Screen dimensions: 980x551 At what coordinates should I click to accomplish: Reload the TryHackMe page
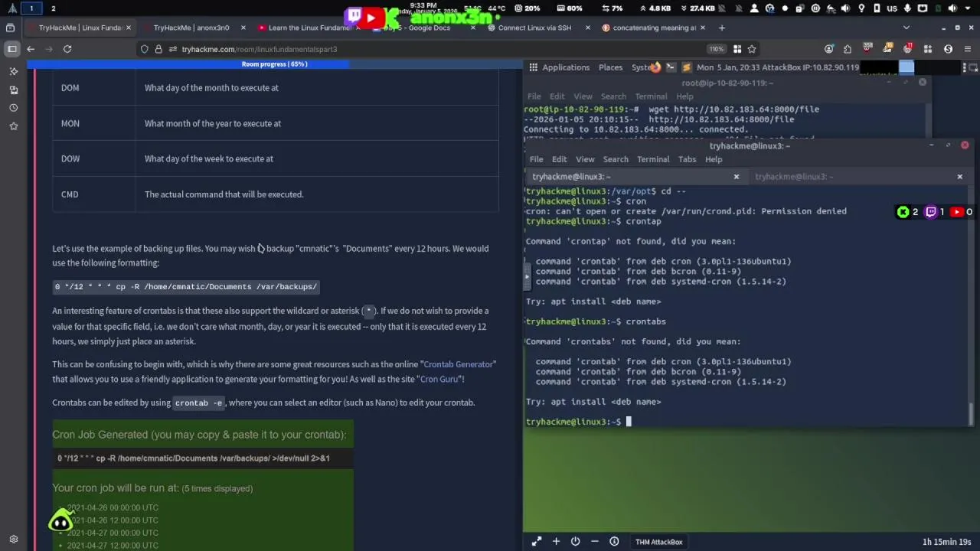(67, 49)
